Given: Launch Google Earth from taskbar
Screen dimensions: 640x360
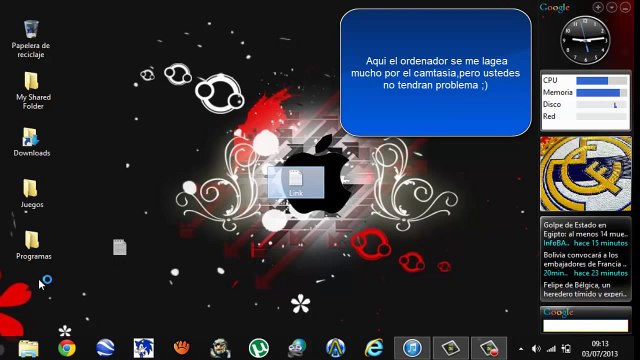Looking at the screenshot, I should click(x=105, y=348).
